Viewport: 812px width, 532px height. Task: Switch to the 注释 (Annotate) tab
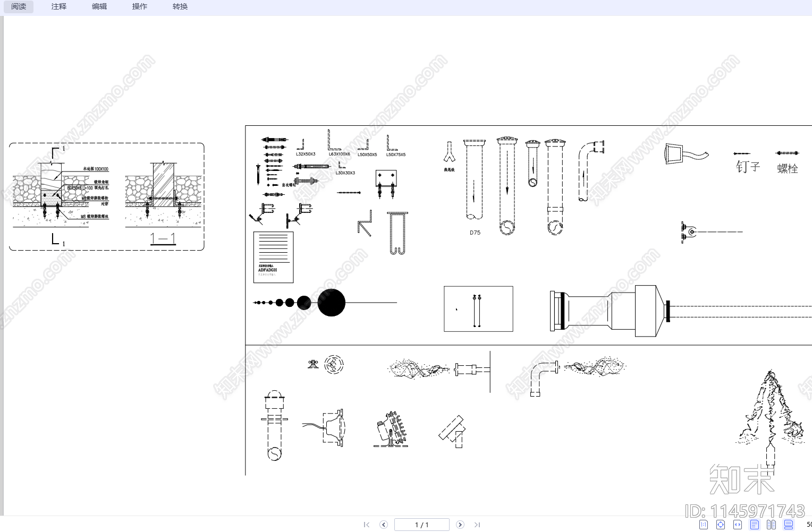pos(59,7)
